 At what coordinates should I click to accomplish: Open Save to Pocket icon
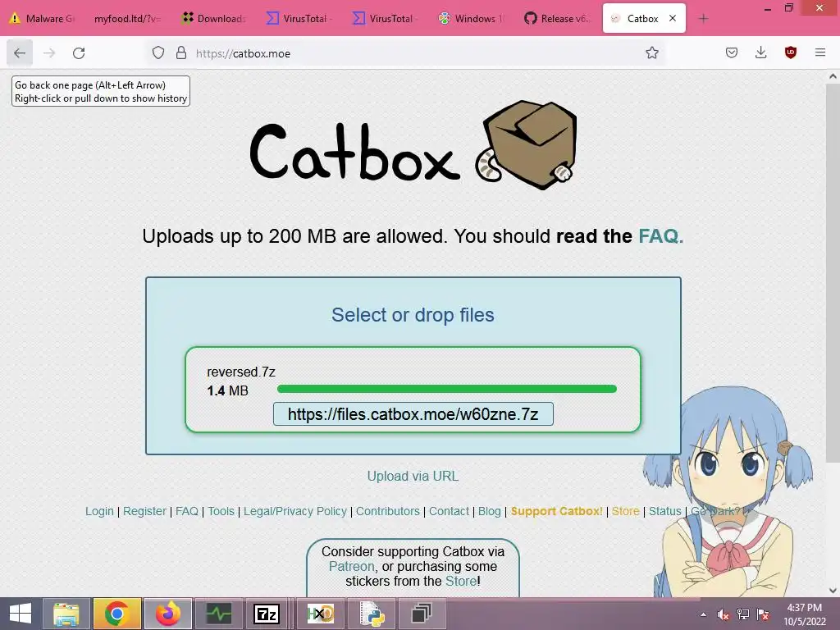tap(731, 53)
